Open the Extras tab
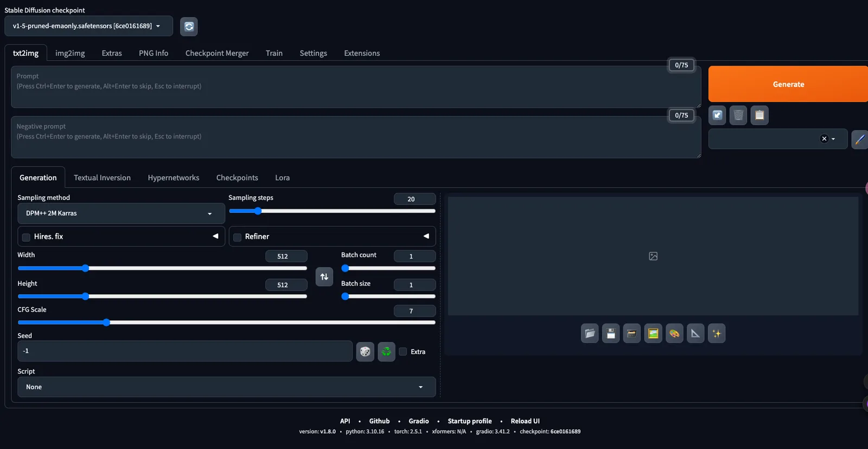Screen dimensions: 868x449 112,53
